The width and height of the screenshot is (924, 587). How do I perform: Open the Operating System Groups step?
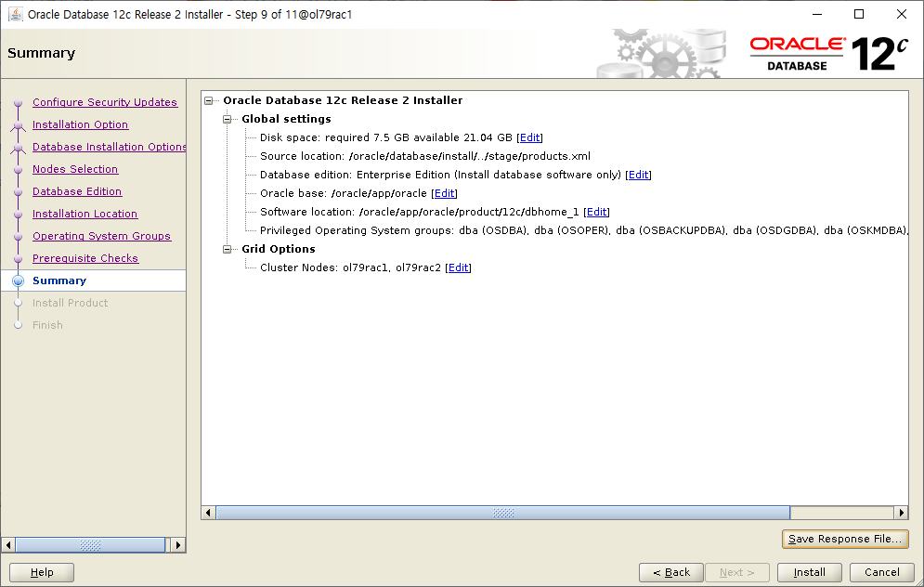point(101,236)
